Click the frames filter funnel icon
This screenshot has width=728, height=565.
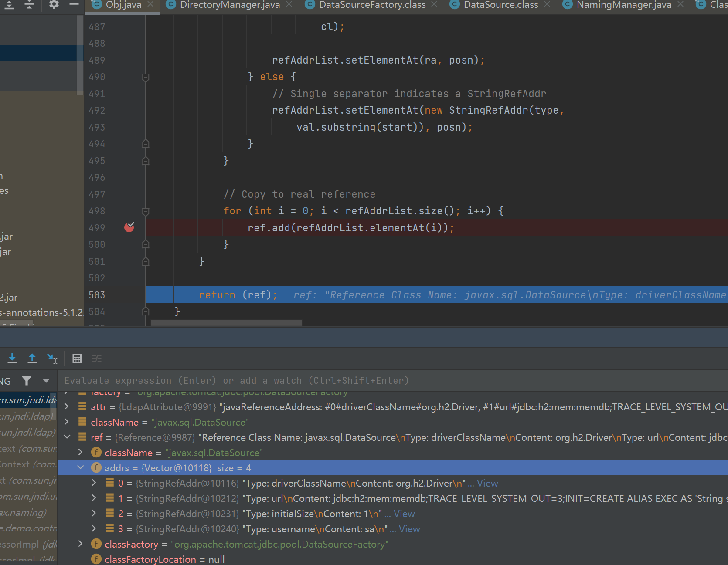click(27, 381)
